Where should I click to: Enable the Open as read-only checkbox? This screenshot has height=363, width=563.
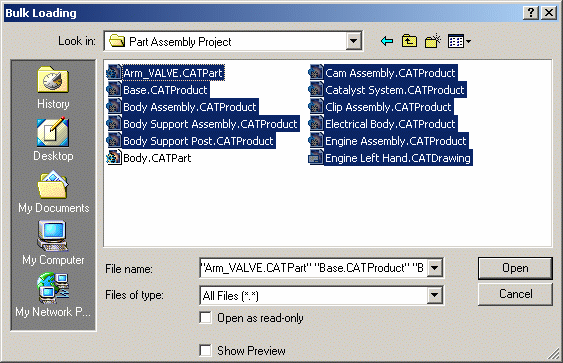pyautogui.click(x=205, y=318)
